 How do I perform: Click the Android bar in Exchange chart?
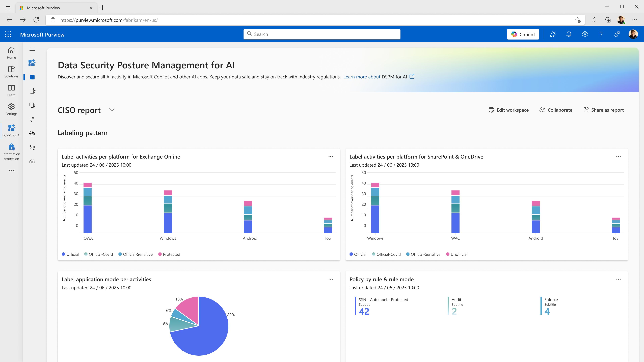pyautogui.click(x=248, y=217)
